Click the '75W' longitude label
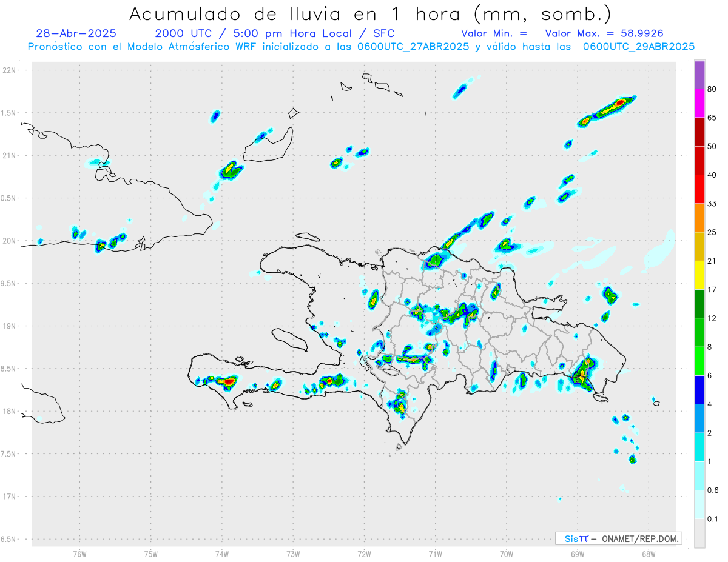Screen dimensions: 728x562 [151, 554]
